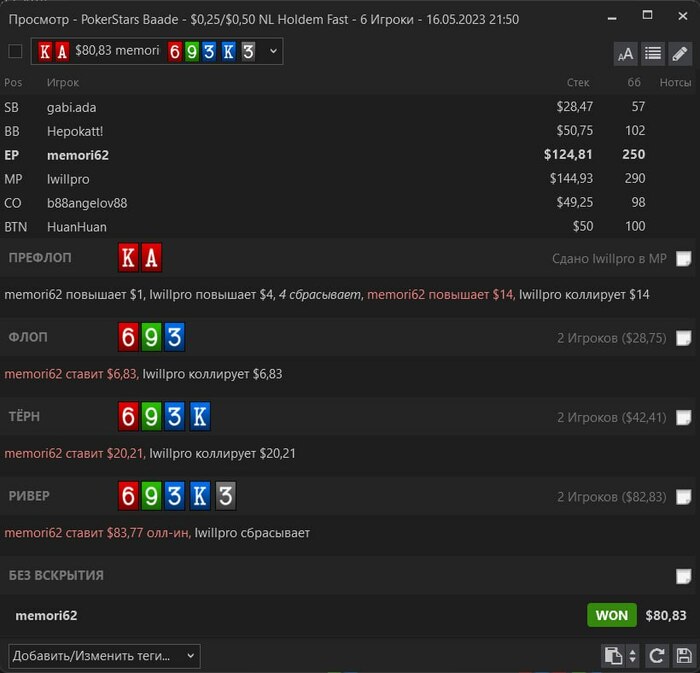
Task: Click the ФЛОП street label
Action: tap(28, 337)
